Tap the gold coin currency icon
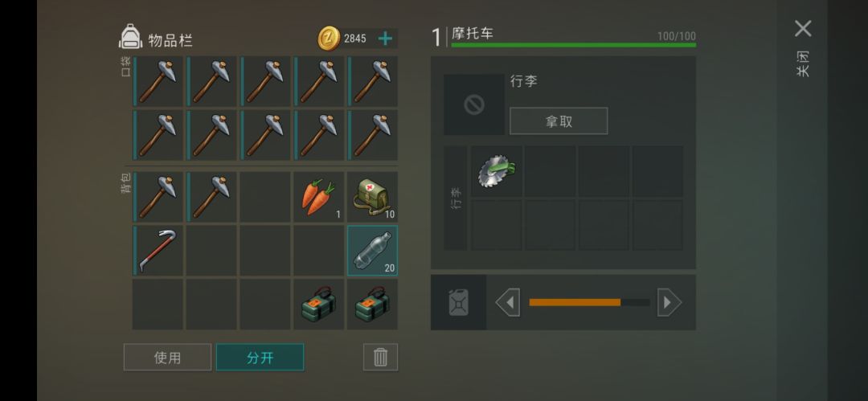 coord(329,39)
